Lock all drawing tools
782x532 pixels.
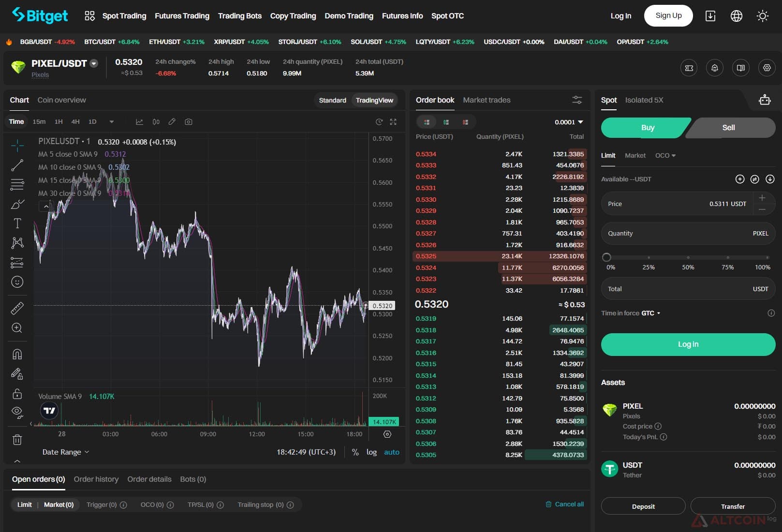17,393
